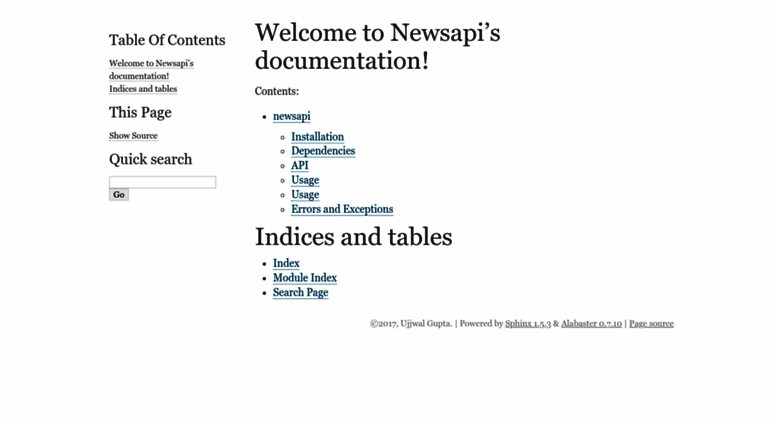Open the API section link
The height and width of the screenshot is (423, 777).
click(x=300, y=165)
